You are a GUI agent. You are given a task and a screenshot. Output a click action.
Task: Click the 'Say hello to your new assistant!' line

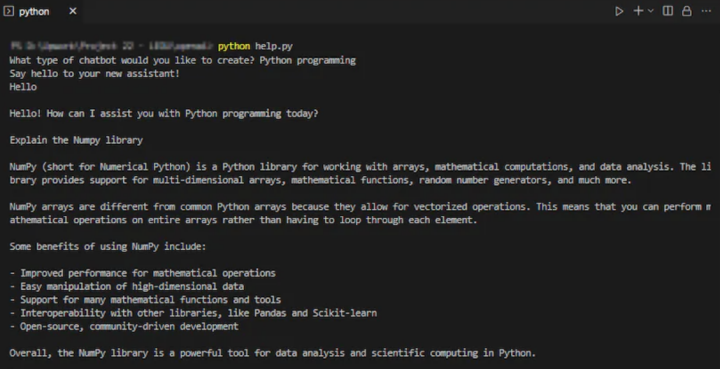(x=95, y=74)
